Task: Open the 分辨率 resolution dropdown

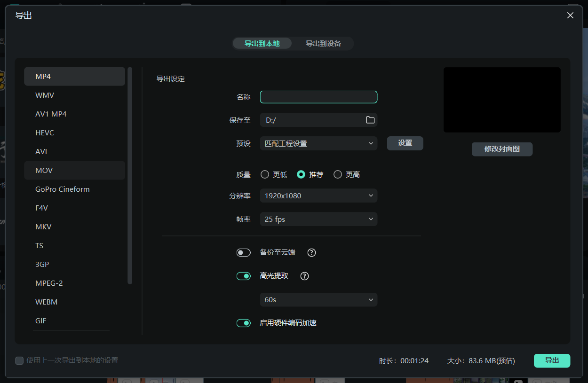Action: 318,195
